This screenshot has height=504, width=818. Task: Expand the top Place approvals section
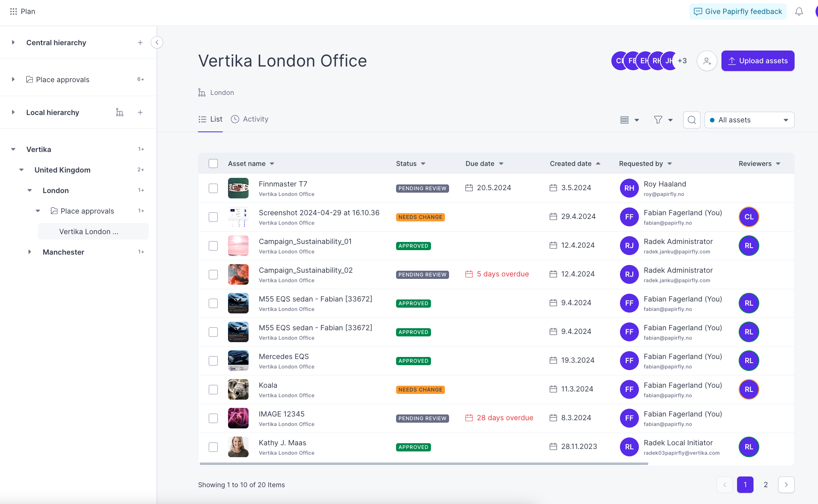click(x=13, y=79)
